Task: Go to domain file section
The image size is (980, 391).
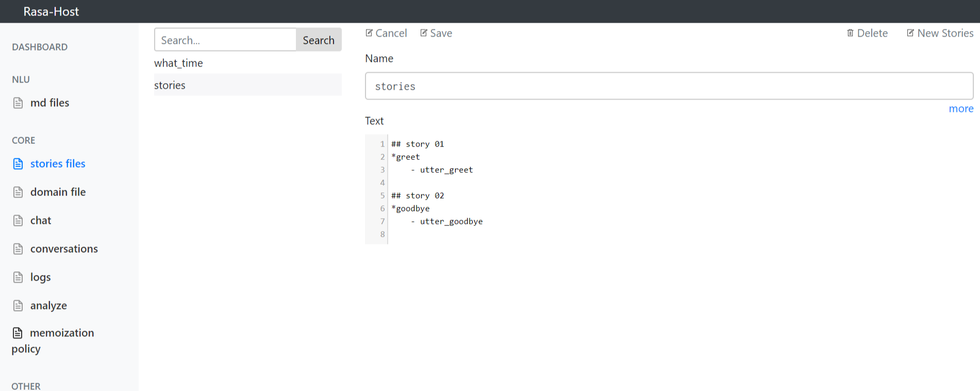Action: point(58,192)
